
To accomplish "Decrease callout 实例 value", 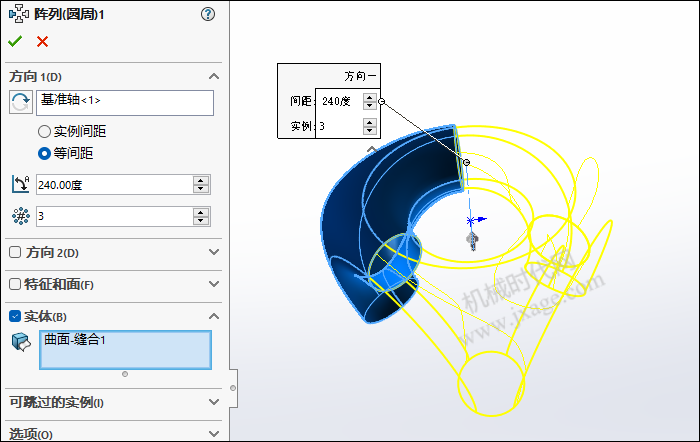I will 369,130.
